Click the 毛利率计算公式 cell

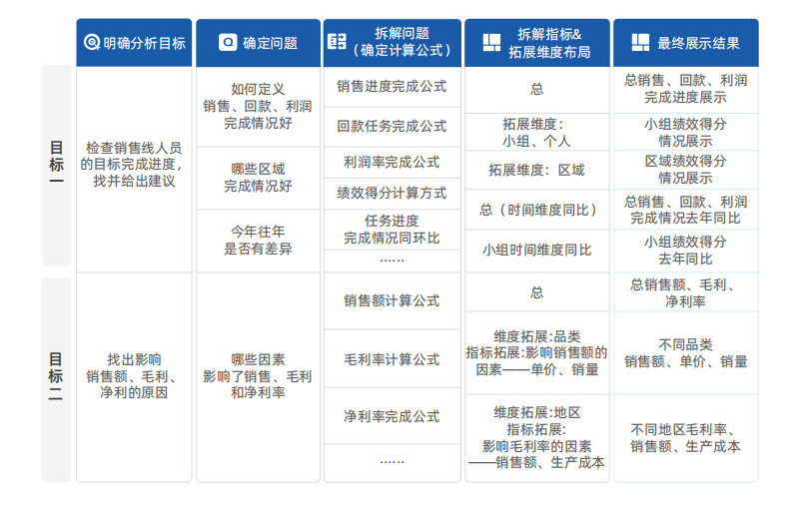tap(393, 359)
